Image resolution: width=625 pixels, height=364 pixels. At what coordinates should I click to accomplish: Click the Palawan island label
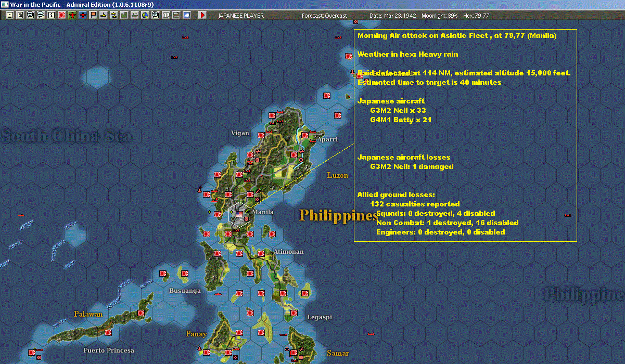click(x=88, y=314)
